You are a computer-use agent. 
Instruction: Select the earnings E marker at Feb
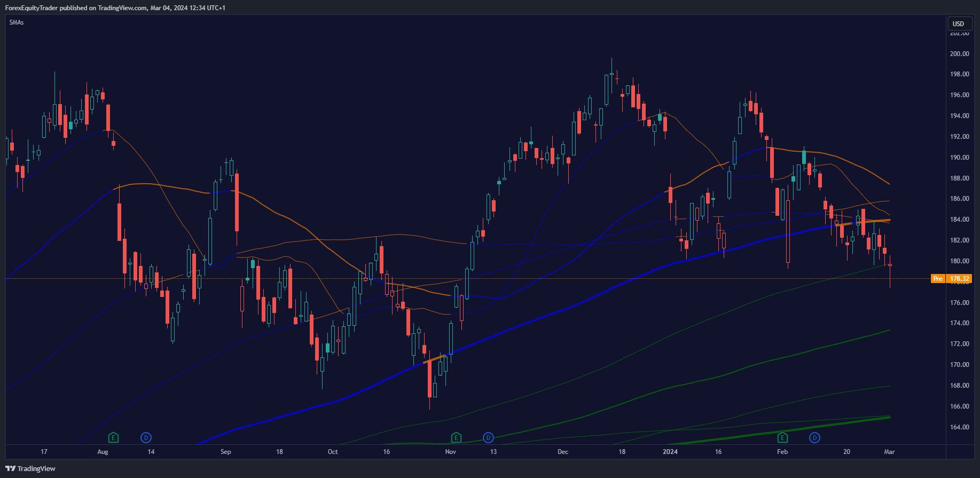tap(782, 438)
